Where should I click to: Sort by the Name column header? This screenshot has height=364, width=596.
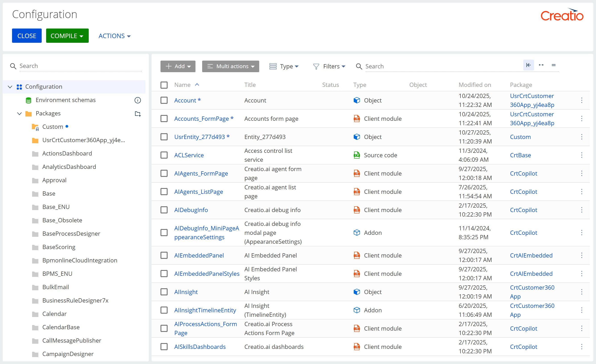click(182, 85)
